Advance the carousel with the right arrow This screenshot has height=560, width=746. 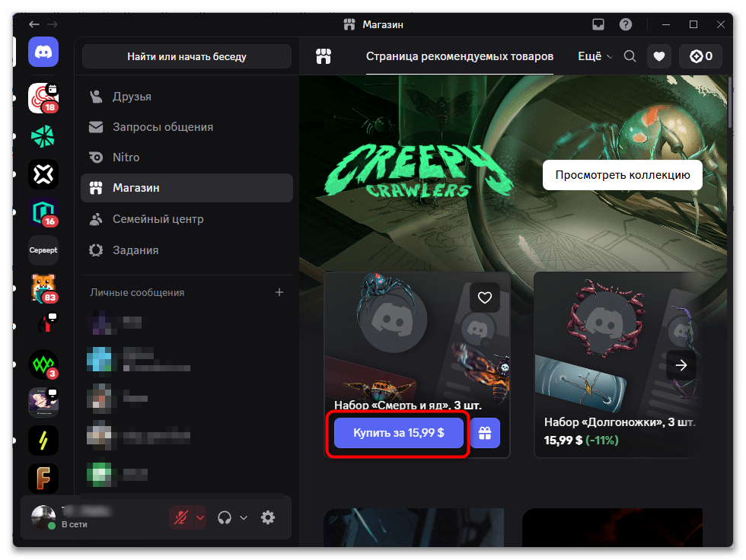click(x=681, y=365)
